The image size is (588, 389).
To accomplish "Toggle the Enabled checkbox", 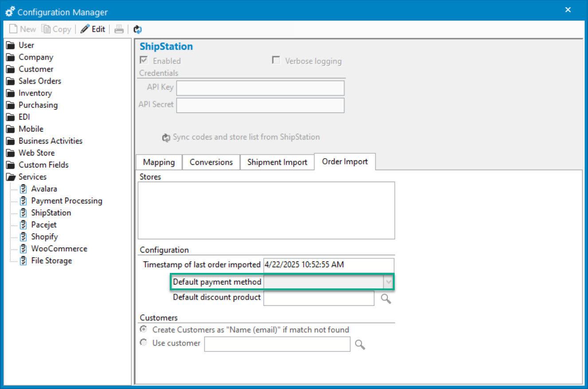I will click(x=144, y=61).
